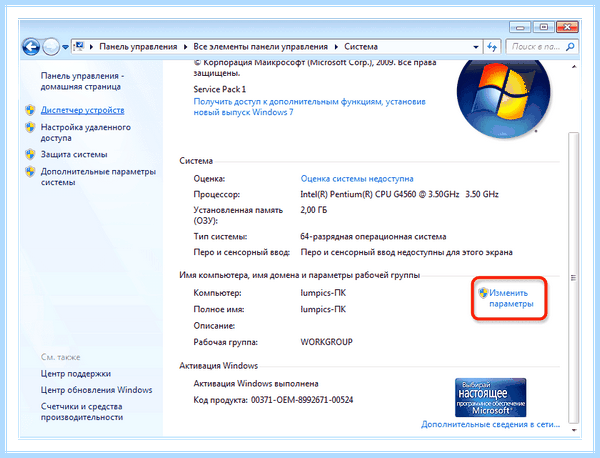Go back with the Back arrow button
This screenshot has height=458, width=600.
pyautogui.click(x=31, y=47)
